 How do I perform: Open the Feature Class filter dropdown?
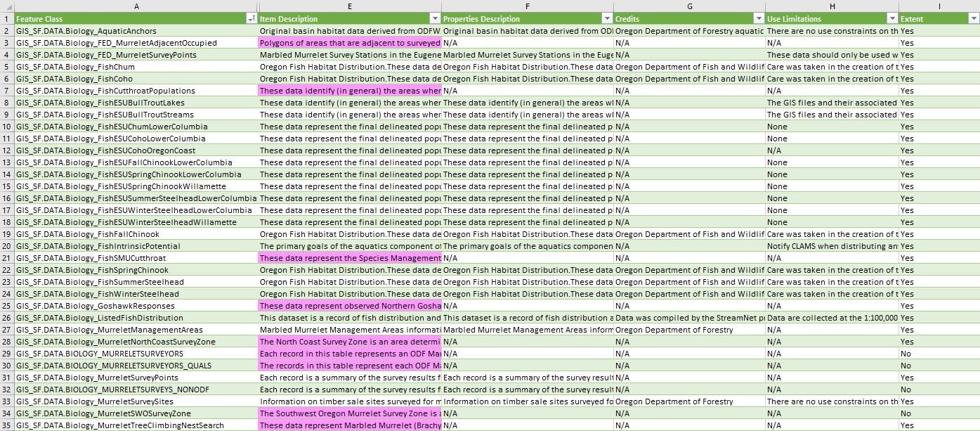point(251,19)
